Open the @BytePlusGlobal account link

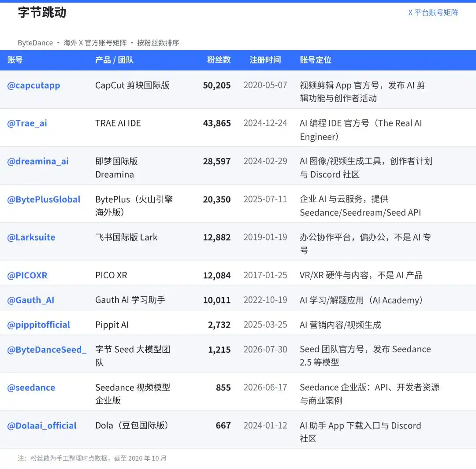(44, 199)
